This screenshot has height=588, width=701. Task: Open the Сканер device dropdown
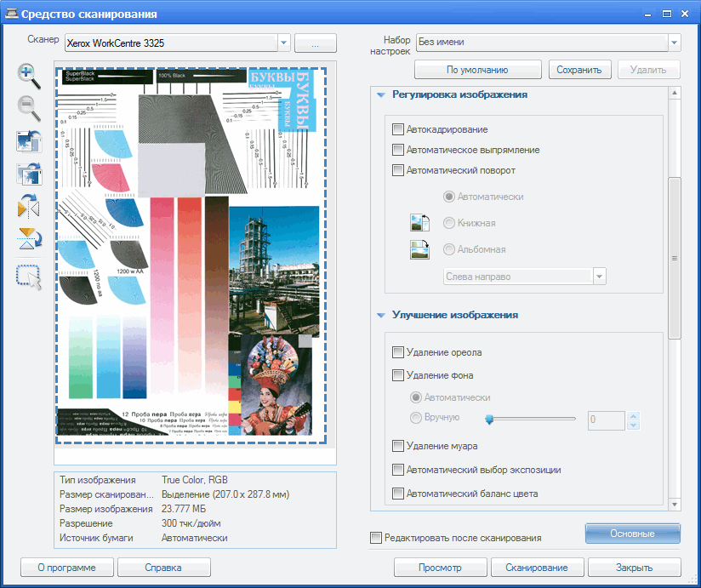point(283,43)
